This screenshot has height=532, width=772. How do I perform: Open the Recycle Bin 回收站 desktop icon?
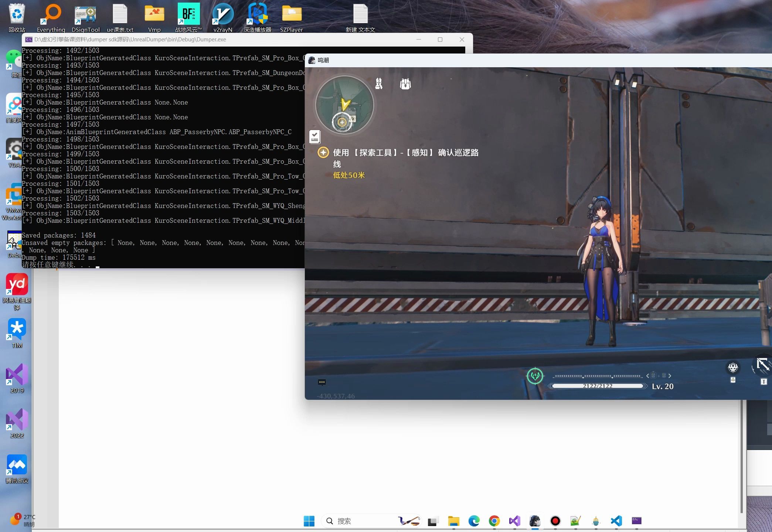click(x=17, y=18)
